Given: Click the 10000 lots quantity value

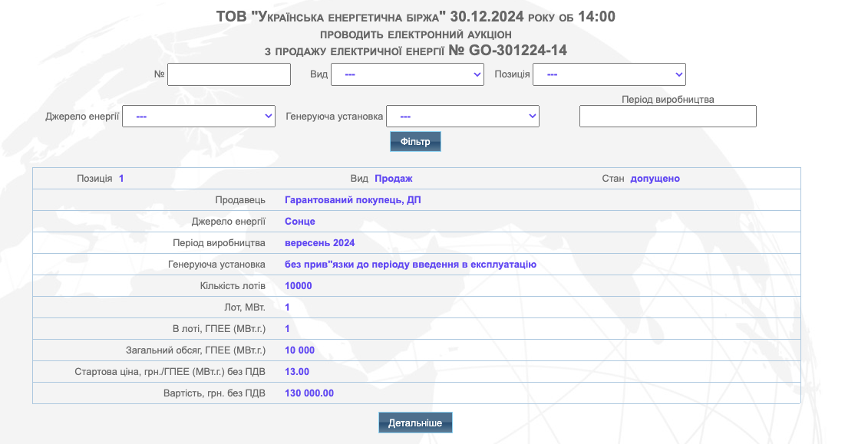Looking at the screenshot, I should pos(299,286).
